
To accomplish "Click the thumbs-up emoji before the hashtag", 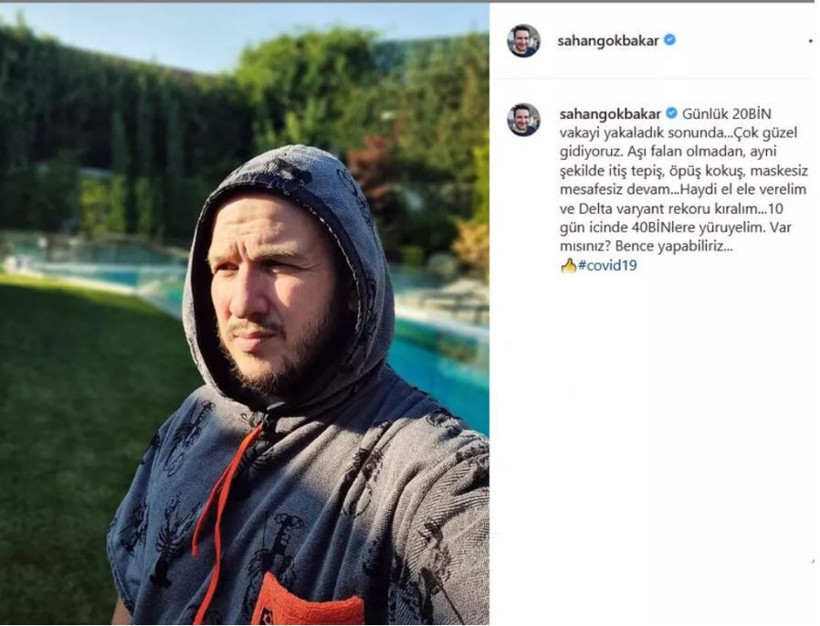I will pyautogui.click(x=568, y=266).
